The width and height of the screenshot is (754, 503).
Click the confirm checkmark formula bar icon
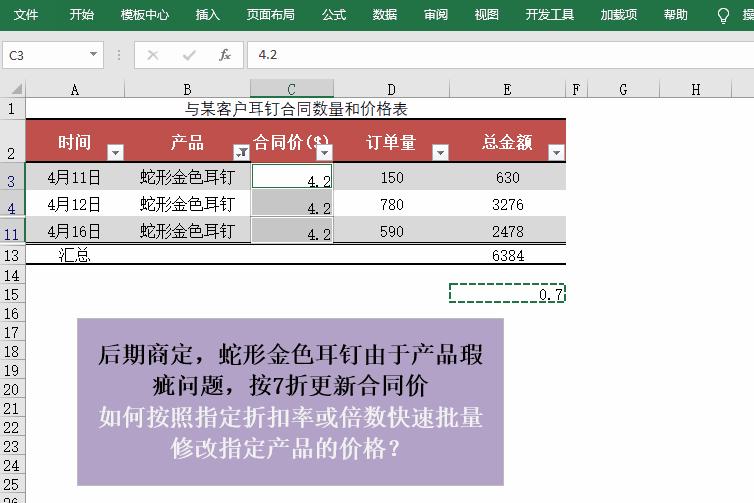coord(189,55)
